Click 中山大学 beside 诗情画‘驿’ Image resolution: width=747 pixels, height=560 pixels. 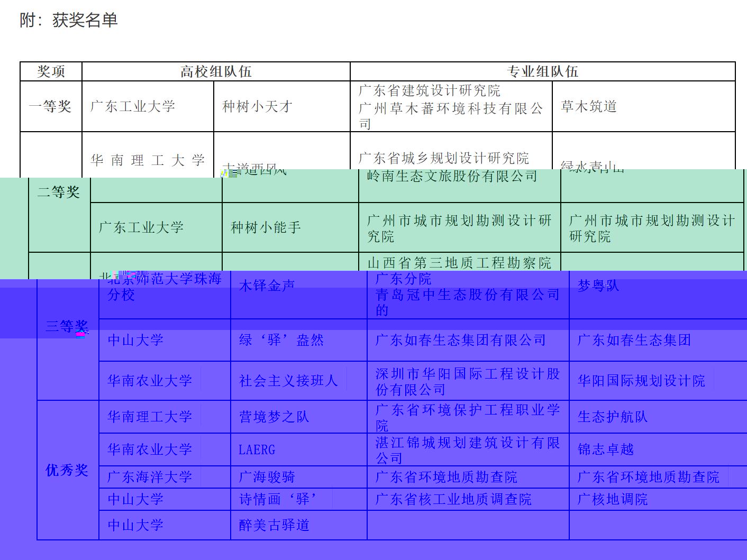[x=135, y=499]
